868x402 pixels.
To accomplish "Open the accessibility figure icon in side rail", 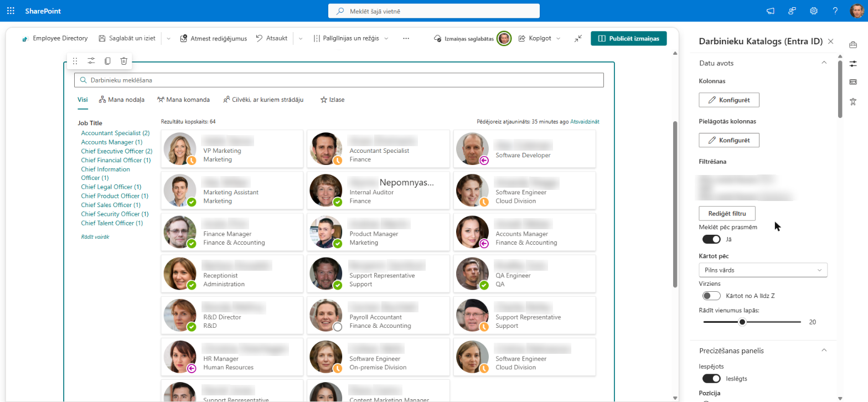I will (x=853, y=101).
